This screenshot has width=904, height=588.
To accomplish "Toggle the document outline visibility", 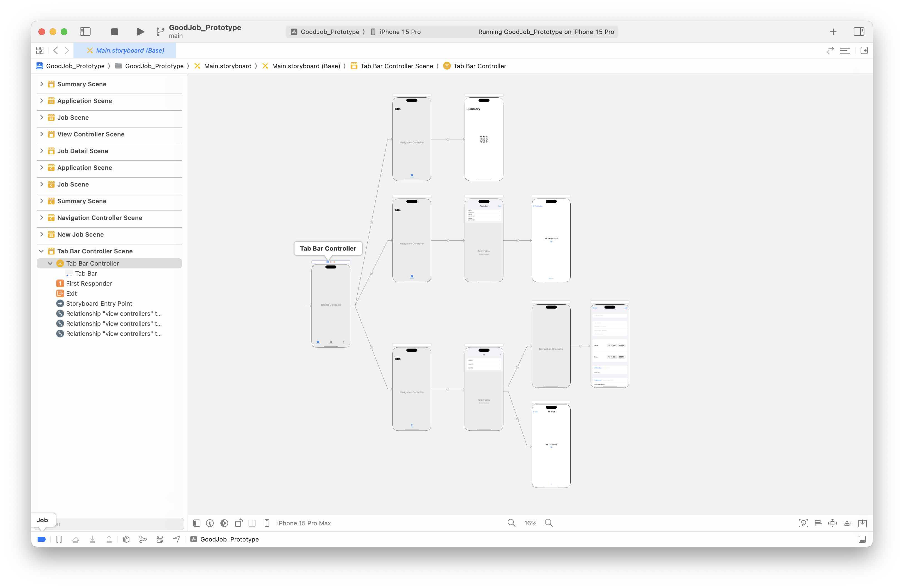I will (x=197, y=523).
